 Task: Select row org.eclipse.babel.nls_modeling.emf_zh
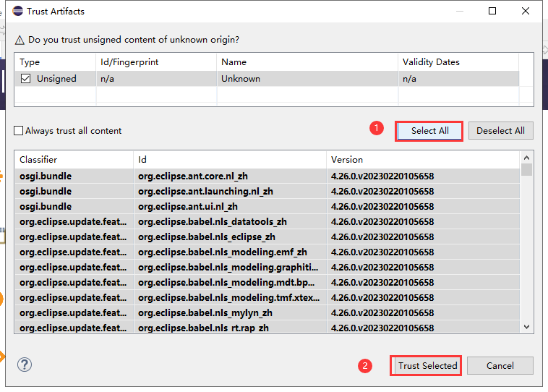click(x=267, y=252)
